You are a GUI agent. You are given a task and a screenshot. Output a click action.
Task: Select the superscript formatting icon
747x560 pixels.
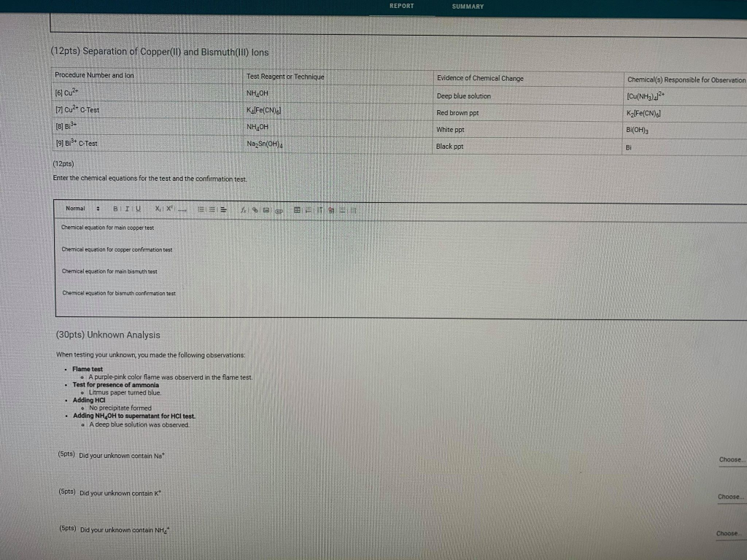[x=169, y=209]
